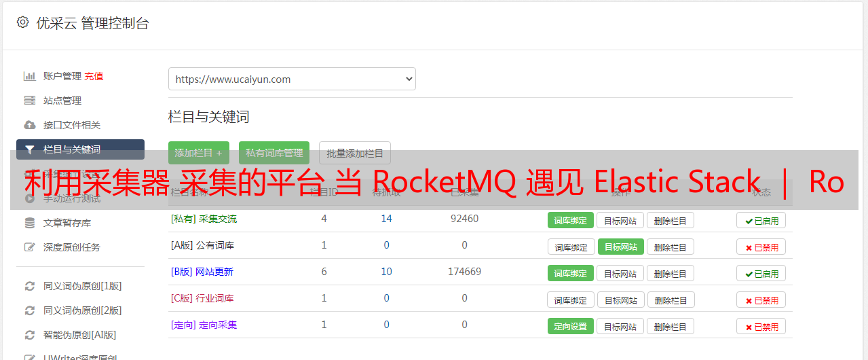Click the pending value 10 in 网站更新 row
This screenshot has height=360, width=868.
(386, 272)
